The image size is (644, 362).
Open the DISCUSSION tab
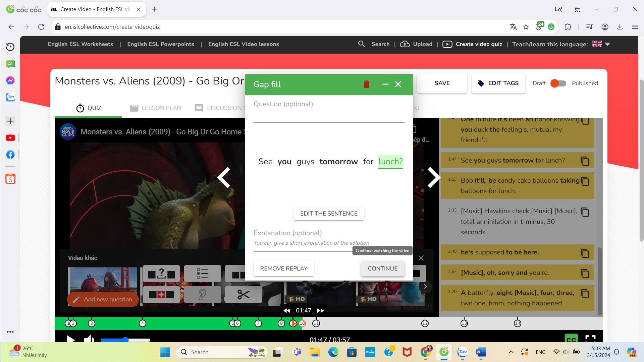coord(220,108)
